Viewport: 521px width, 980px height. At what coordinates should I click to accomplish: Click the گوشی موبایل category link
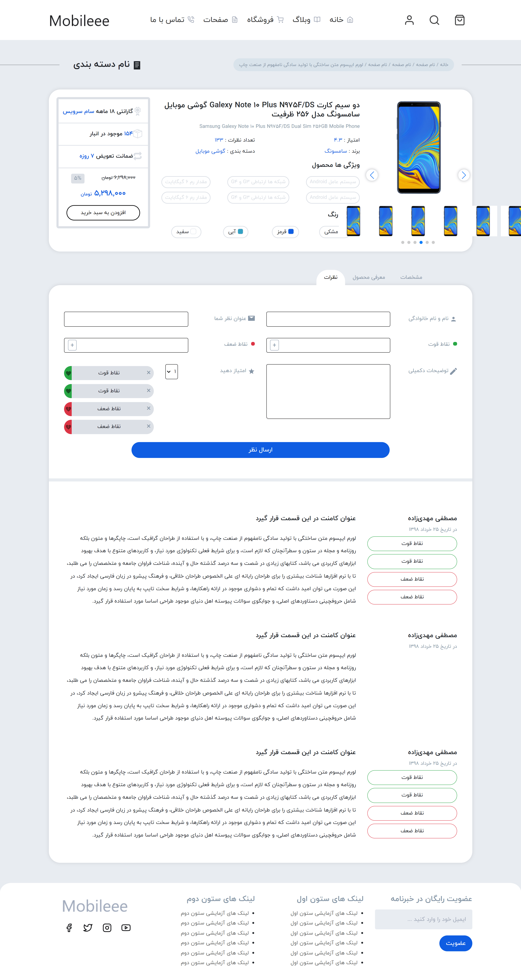tap(210, 151)
